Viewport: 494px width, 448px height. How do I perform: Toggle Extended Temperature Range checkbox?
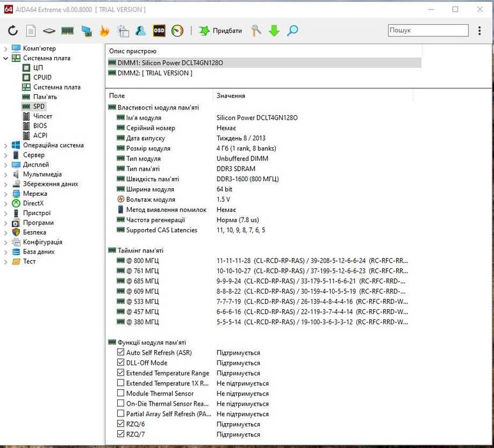(120, 372)
